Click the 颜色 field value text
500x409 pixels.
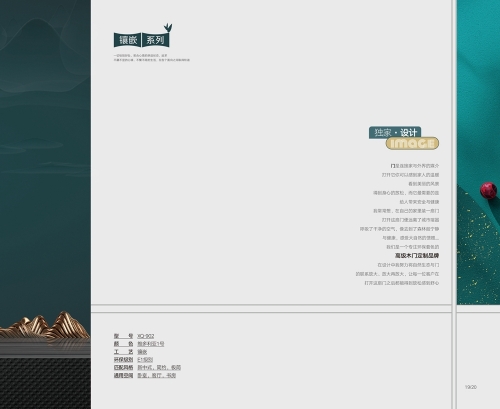151,344
